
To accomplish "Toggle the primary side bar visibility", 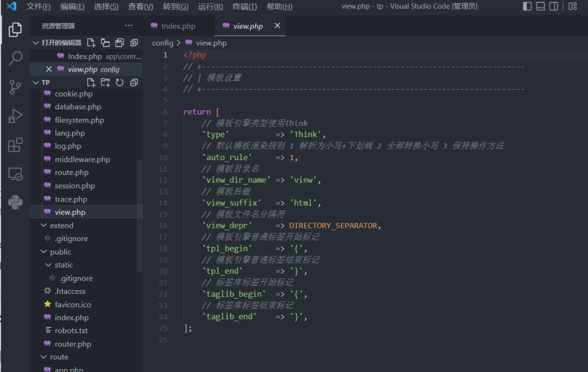I will pos(527,6).
